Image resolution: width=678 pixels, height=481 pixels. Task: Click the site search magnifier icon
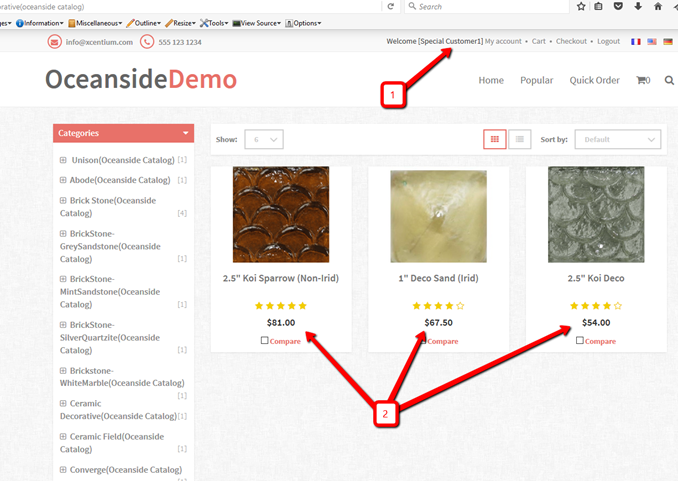[x=669, y=80]
